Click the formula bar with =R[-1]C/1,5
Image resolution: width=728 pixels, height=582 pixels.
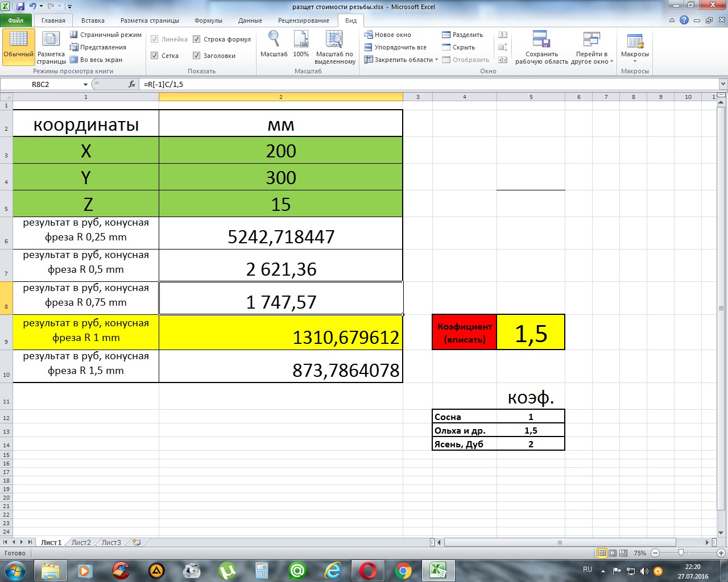tap(429, 84)
